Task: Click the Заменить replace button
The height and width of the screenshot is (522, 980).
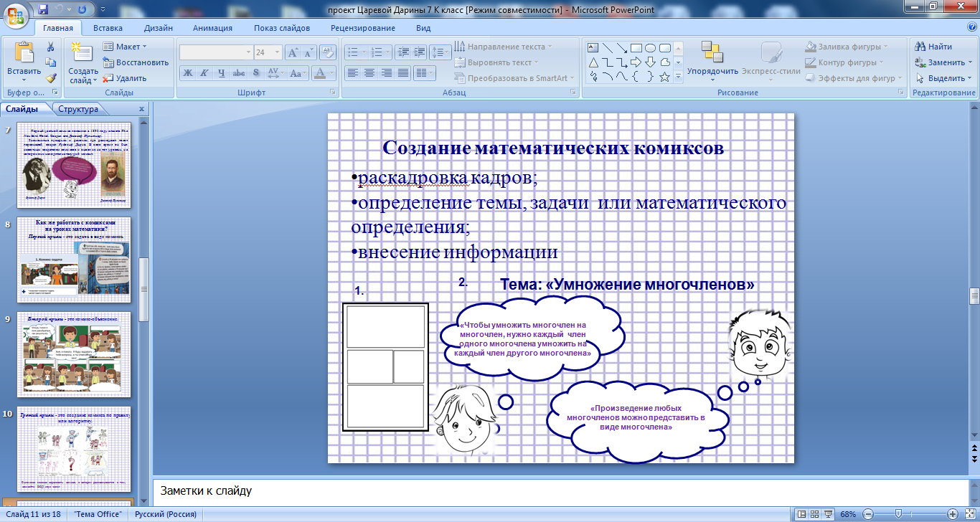Action: click(x=943, y=62)
